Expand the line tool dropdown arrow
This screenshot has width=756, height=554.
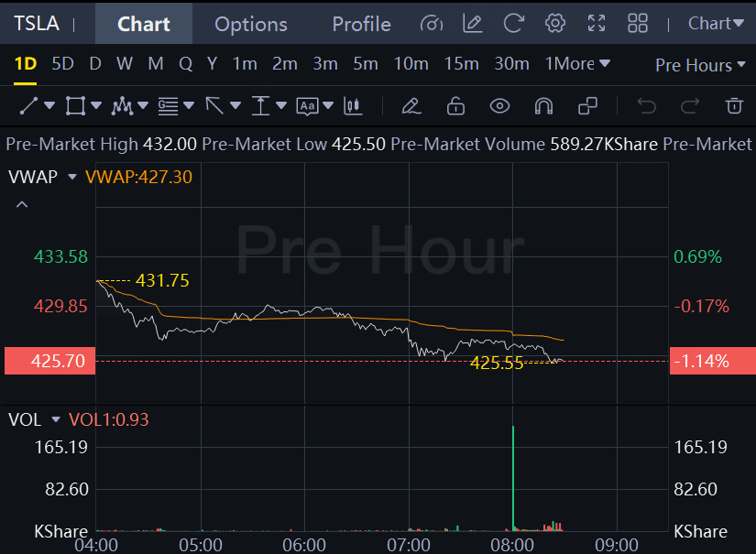coord(49,105)
